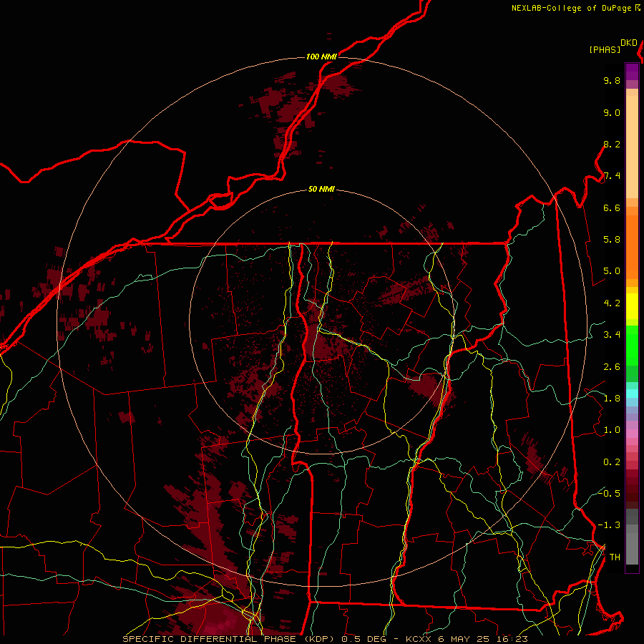This screenshot has height=644, width=644.
Task: Click the 5.0 legend value
Action: click(612, 271)
